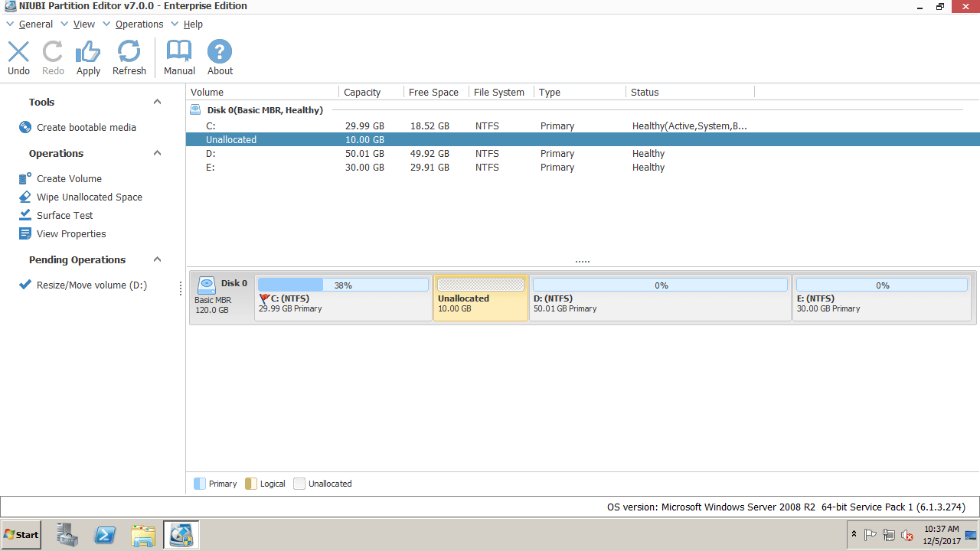Select the D: (NTFS) partition block
Viewport: 980px width, 551px height.
coord(660,298)
